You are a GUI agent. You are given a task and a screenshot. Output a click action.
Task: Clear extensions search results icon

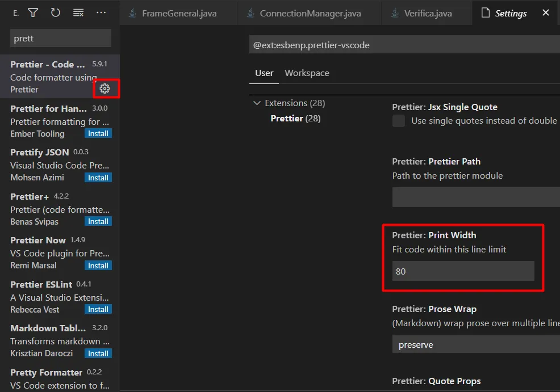pyautogui.click(x=78, y=13)
